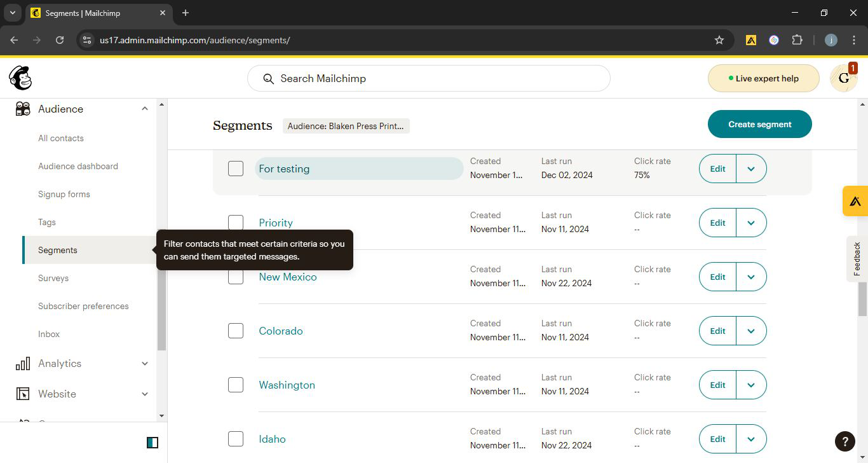
Task: Open Signup forms in sidebar
Action: (x=64, y=194)
